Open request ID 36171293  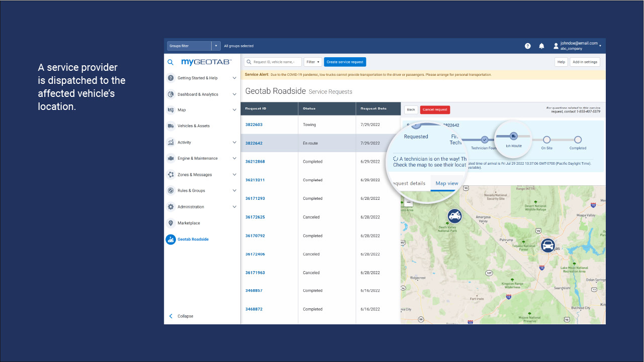click(255, 198)
